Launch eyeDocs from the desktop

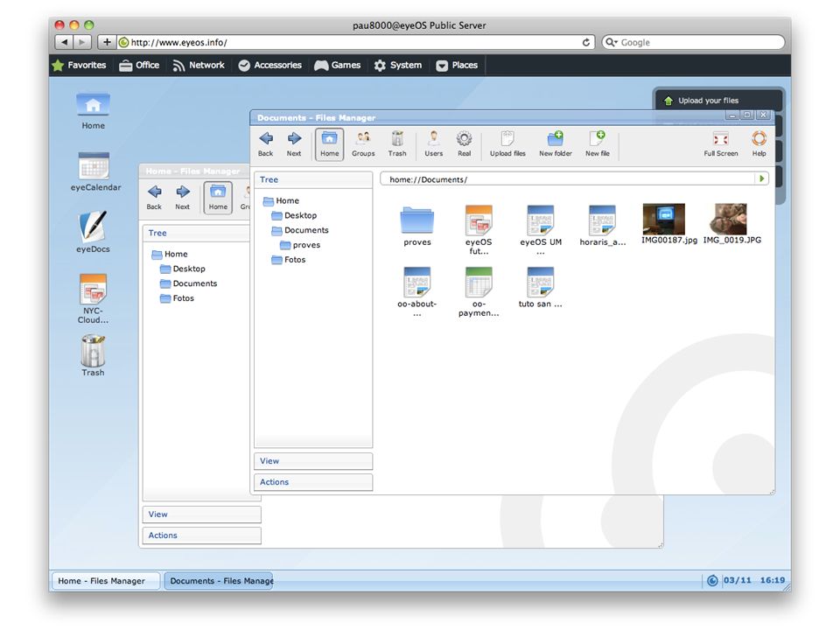click(93, 232)
